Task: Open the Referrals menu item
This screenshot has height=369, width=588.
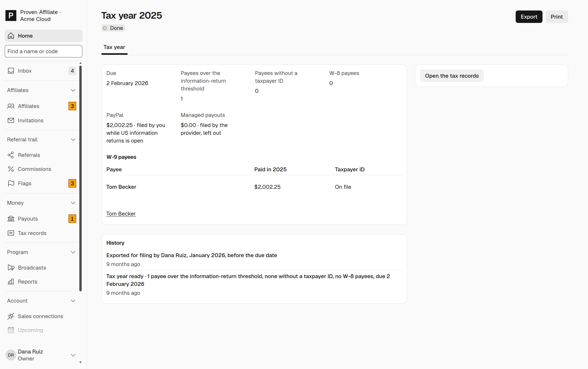Action: [x=41, y=155]
